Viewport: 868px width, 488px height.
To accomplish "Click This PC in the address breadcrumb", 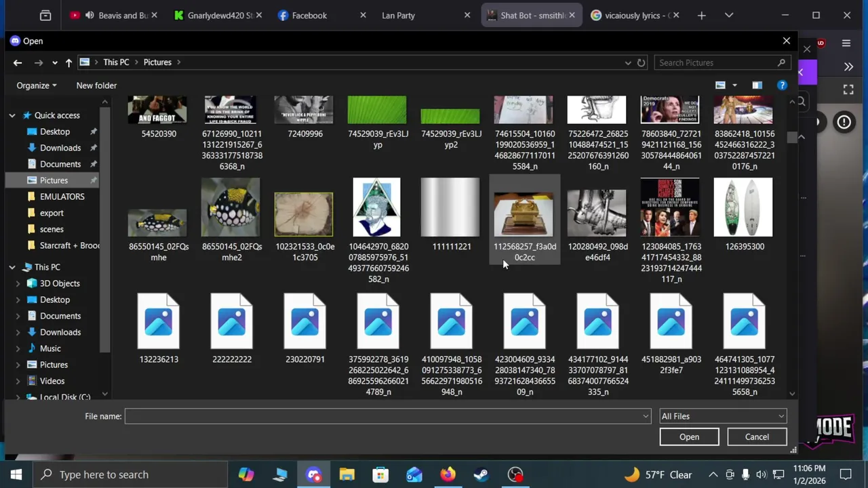I will (116, 62).
